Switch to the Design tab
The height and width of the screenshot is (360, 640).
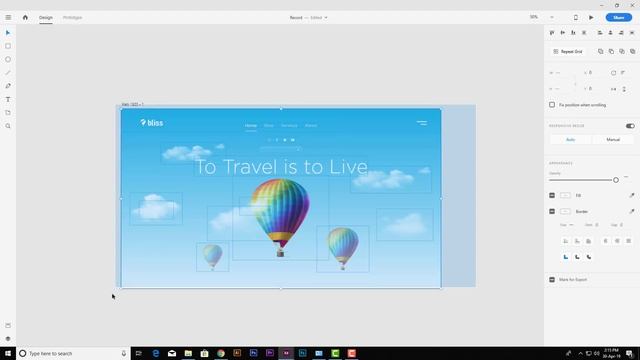pos(46,18)
